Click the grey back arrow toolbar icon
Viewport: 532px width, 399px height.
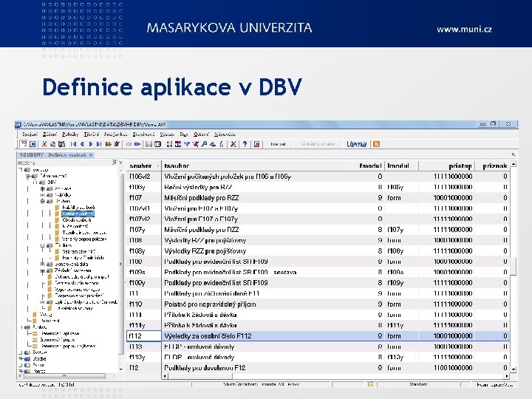pyautogui.click(x=129, y=144)
